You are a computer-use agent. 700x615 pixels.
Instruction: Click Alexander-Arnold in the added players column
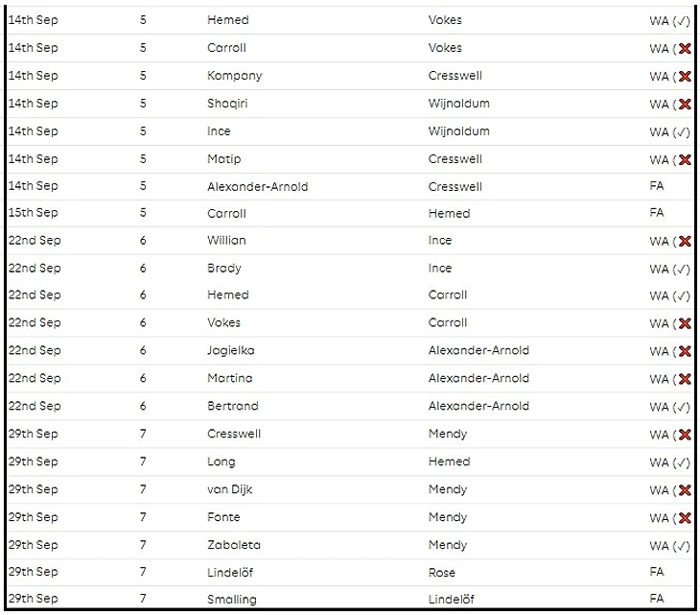(x=257, y=187)
